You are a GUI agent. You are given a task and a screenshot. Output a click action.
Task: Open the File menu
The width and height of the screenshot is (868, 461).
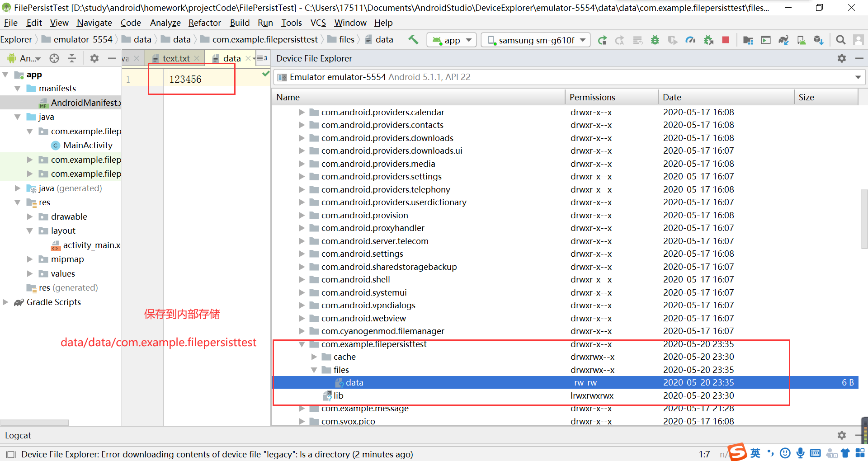point(11,23)
